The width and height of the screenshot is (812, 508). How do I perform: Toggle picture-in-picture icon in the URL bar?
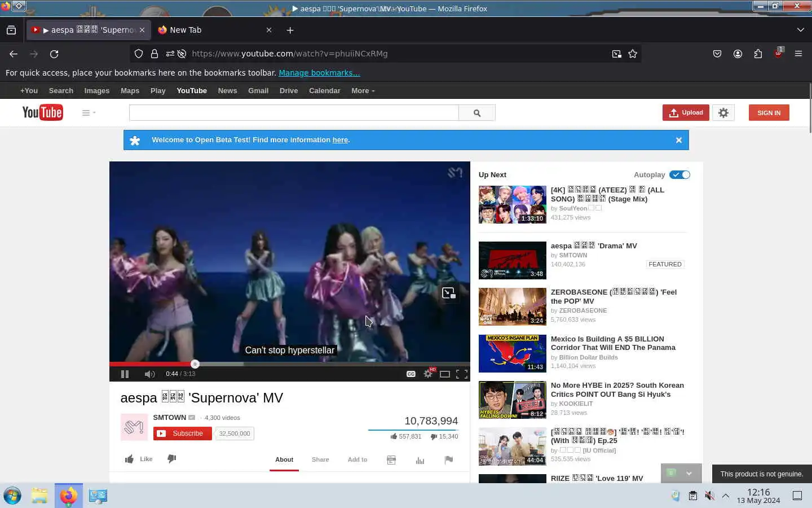[x=617, y=54]
